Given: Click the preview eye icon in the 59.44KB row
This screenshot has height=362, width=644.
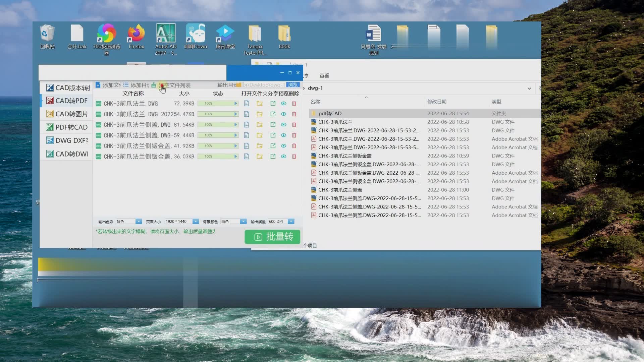Looking at the screenshot, I should pos(283,135).
